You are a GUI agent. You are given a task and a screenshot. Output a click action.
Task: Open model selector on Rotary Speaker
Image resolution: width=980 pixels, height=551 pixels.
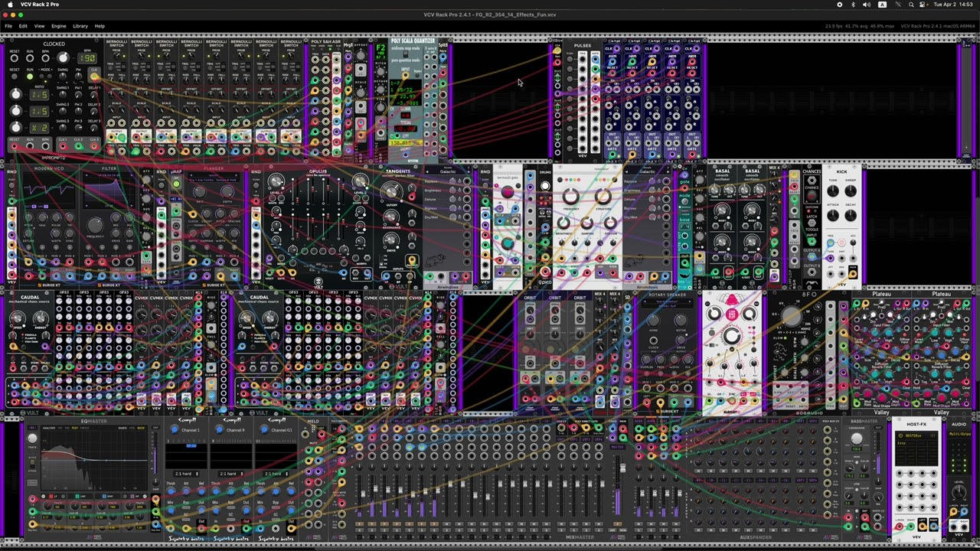coord(668,302)
